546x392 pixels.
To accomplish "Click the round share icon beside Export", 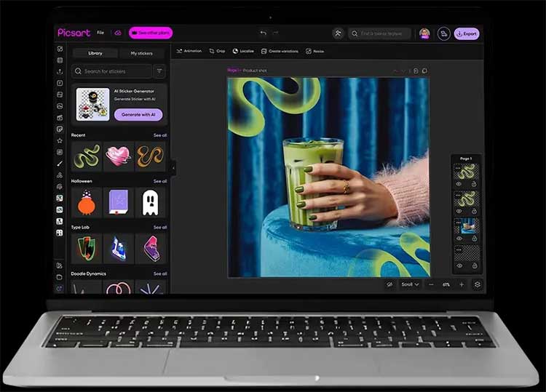I will pyautogui.click(x=443, y=33).
